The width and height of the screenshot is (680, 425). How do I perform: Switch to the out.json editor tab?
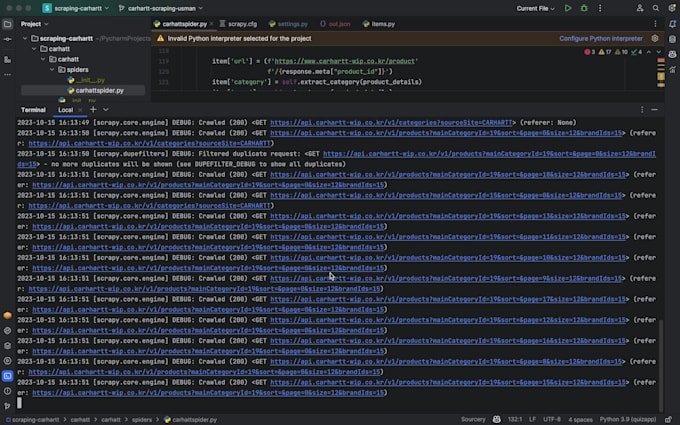[335, 24]
